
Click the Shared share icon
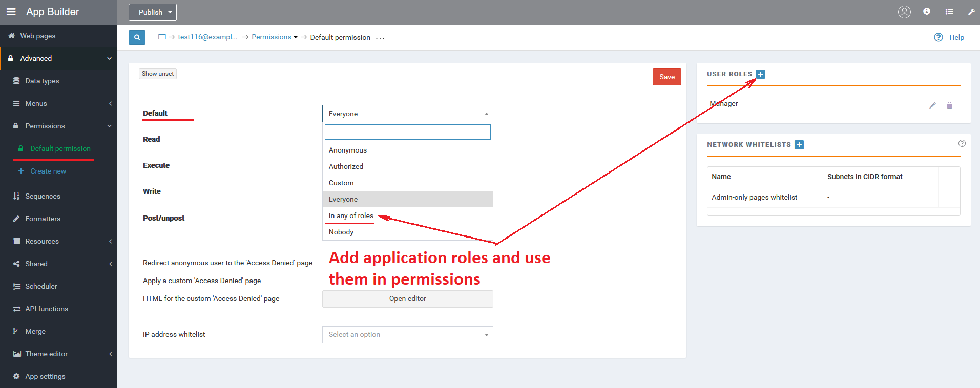coord(16,264)
